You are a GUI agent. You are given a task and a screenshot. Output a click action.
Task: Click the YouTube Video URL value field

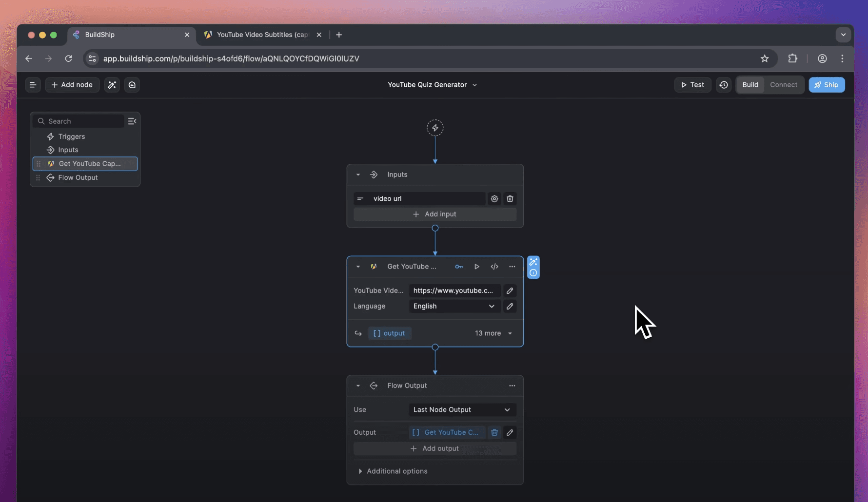point(454,290)
